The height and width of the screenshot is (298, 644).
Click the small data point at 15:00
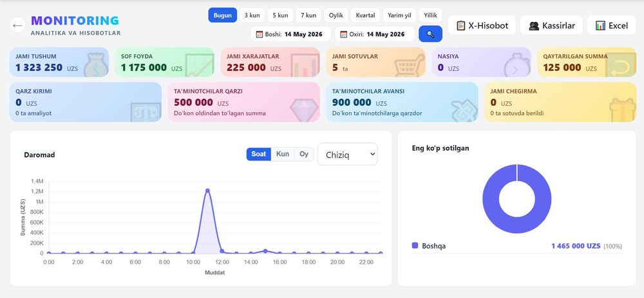pyautogui.click(x=265, y=251)
